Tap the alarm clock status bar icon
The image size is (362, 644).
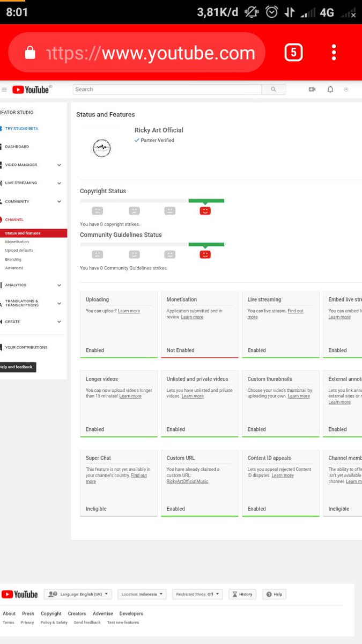tap(272, 12)
